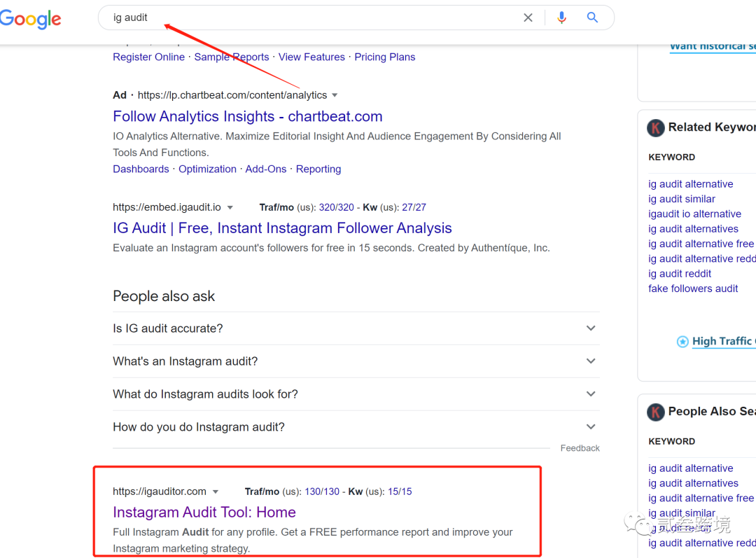Open dropdown arrow next to embed.igaudit.io URL
This screenshot has width=756, height=558.
(x=230, y=208)
